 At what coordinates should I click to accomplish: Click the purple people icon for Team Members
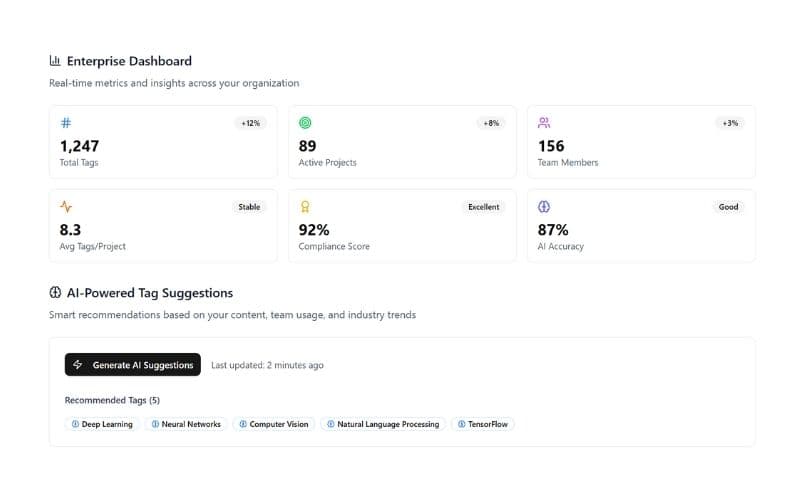pos(544,123)
